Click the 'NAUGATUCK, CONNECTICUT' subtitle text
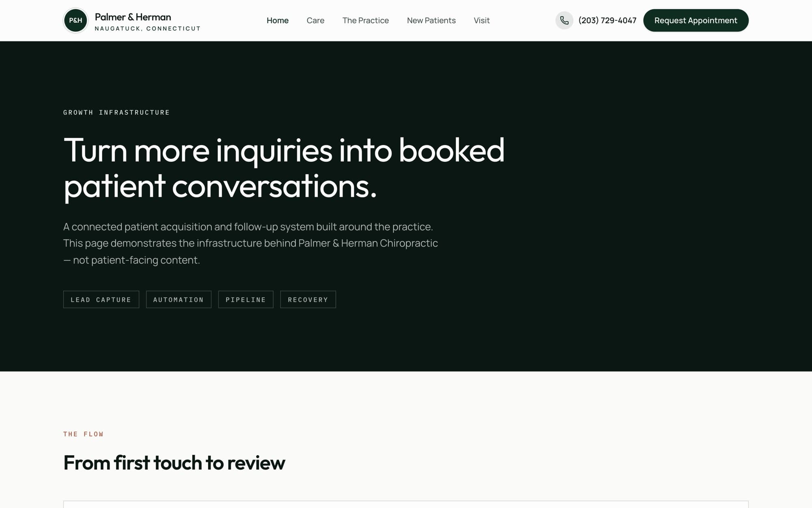812x508 pixels. coord(148,28)
